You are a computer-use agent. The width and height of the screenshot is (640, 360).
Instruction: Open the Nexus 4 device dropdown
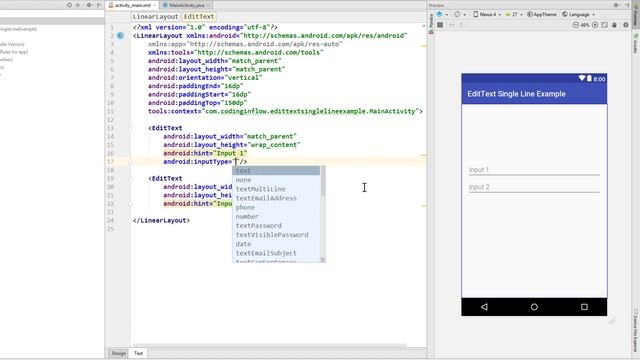(487, 14)
